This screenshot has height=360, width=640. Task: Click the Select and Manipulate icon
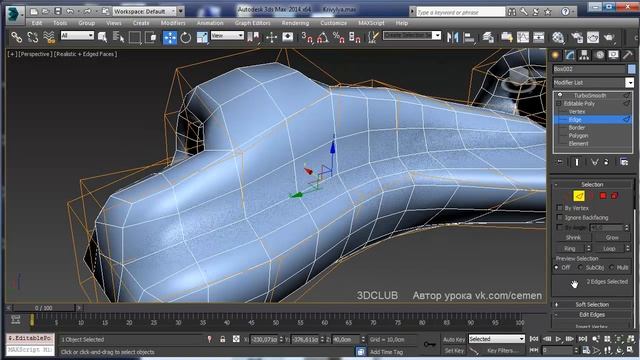coord(271,38)
